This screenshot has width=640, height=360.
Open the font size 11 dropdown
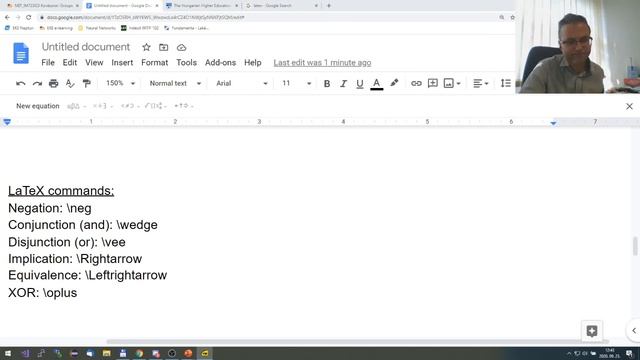(x=296, y=83)
